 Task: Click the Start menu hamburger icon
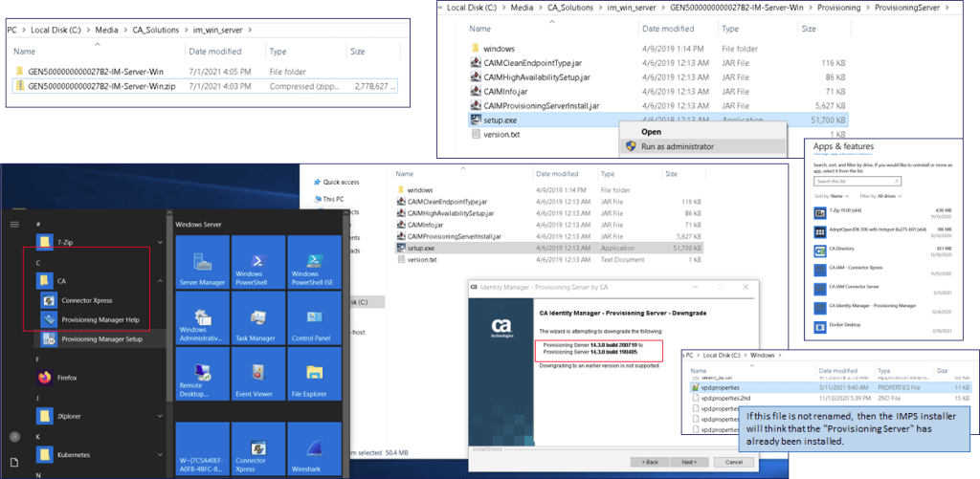click(x=13, y=224)
